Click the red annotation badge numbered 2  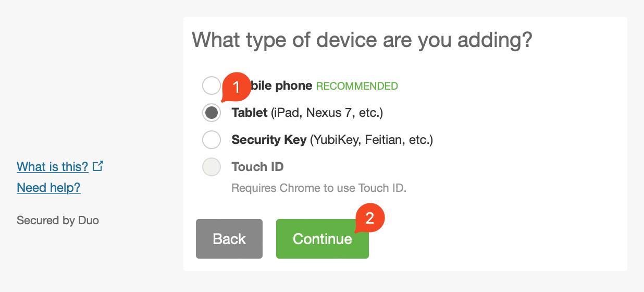[369, 218]
